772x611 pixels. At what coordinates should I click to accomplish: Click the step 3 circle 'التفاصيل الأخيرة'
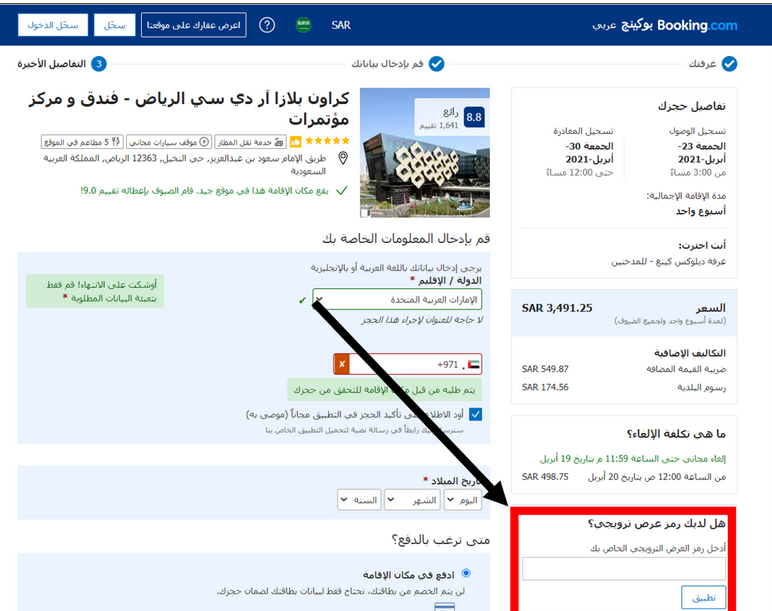tap(99, 64)
